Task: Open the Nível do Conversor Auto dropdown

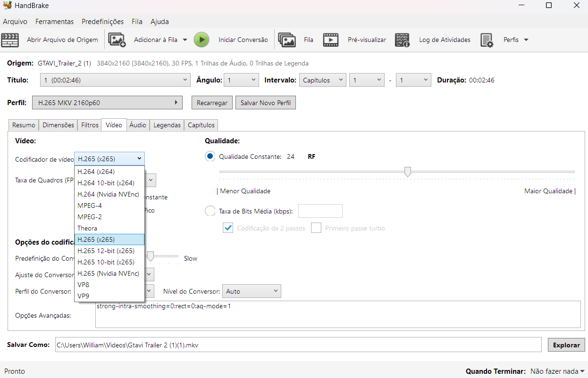Action: coord(252,291)
